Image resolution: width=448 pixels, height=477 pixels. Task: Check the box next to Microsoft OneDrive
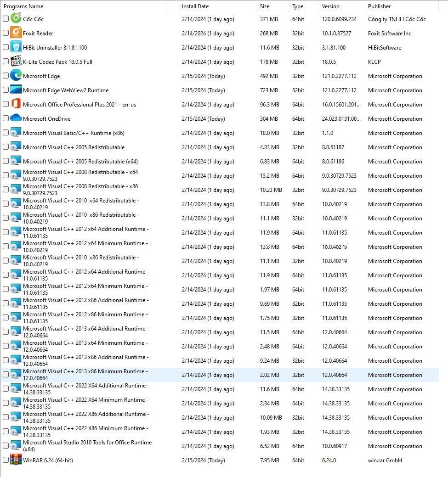(x=6, y=118)
